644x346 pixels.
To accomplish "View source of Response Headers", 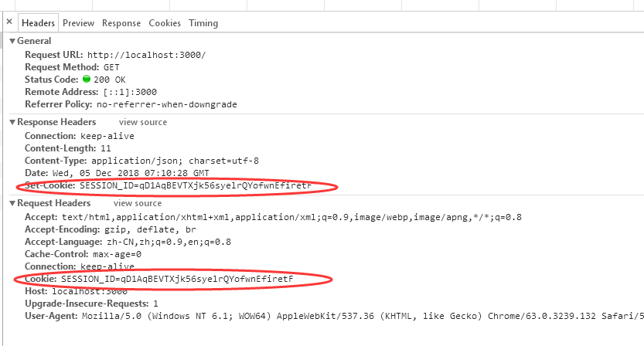I will click(x=143, y=122).
